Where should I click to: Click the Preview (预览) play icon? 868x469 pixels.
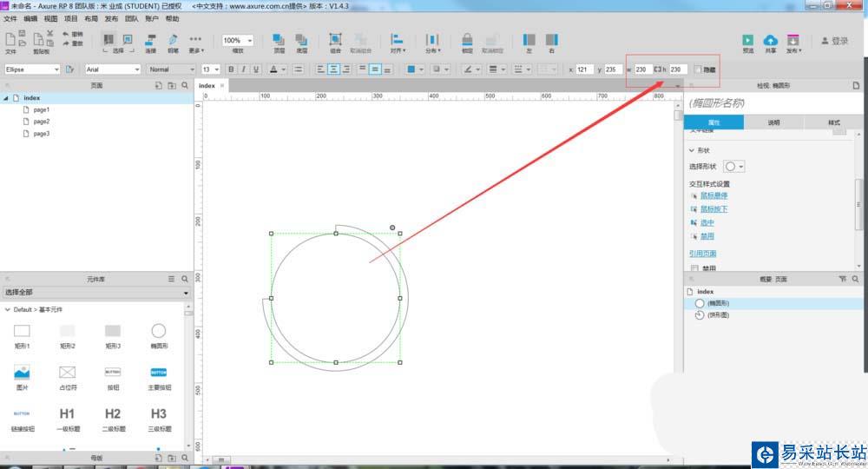coord(748,41)
